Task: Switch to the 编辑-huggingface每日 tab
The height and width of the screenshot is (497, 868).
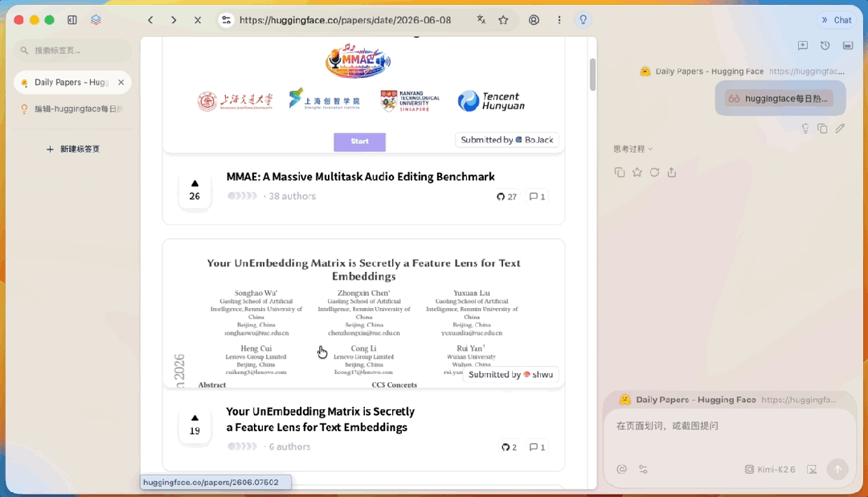Action: (72, 109)
